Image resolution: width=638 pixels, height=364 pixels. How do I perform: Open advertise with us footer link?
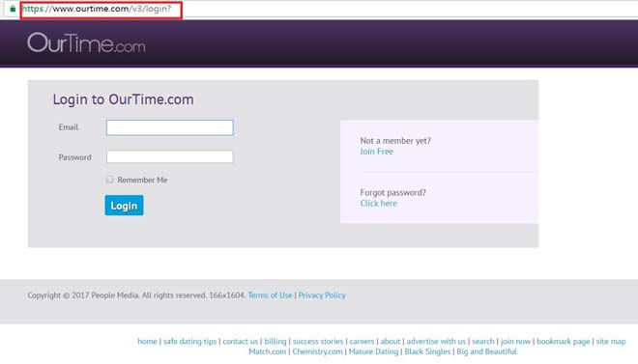(x=436, y=341)
